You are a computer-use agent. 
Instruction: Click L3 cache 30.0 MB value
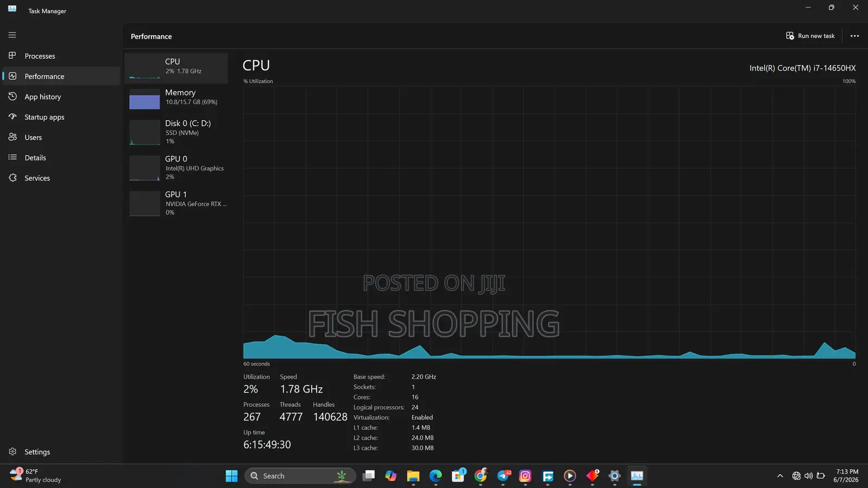pos(423,448)
